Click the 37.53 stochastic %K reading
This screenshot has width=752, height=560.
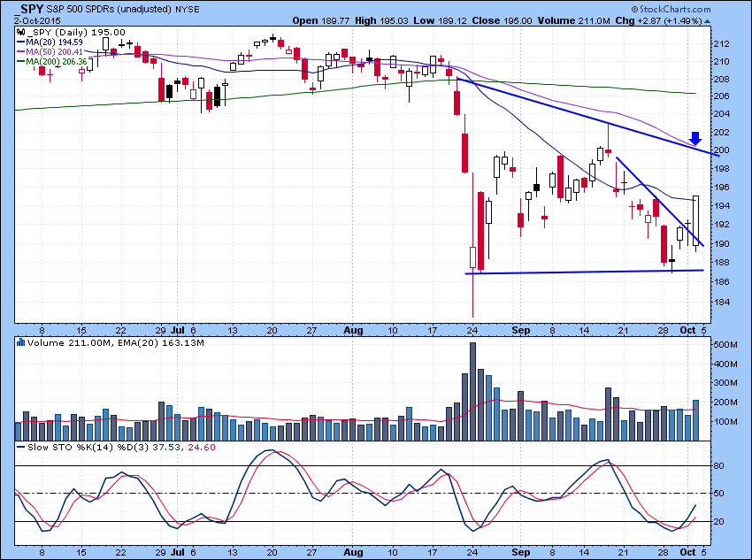click(x=165, y=448)
